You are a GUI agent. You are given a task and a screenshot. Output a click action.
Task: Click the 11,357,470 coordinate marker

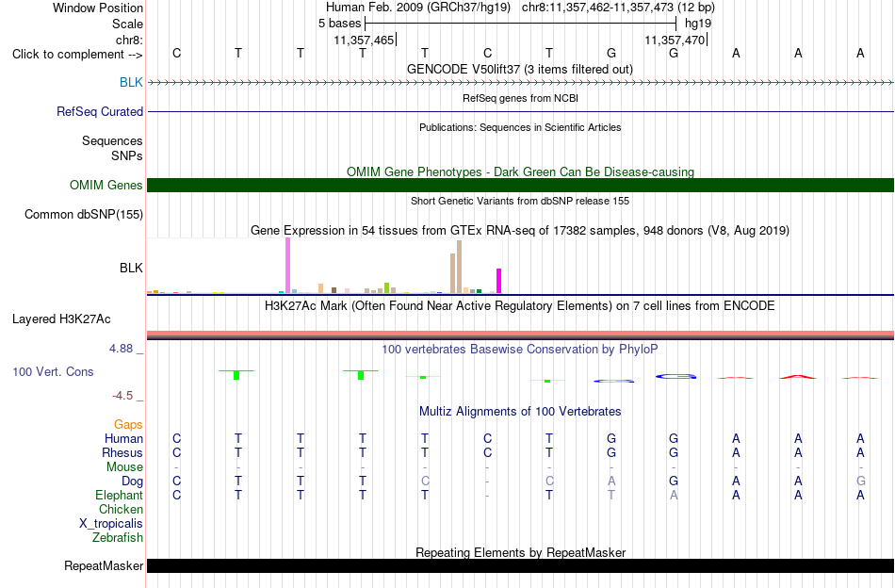675,40
